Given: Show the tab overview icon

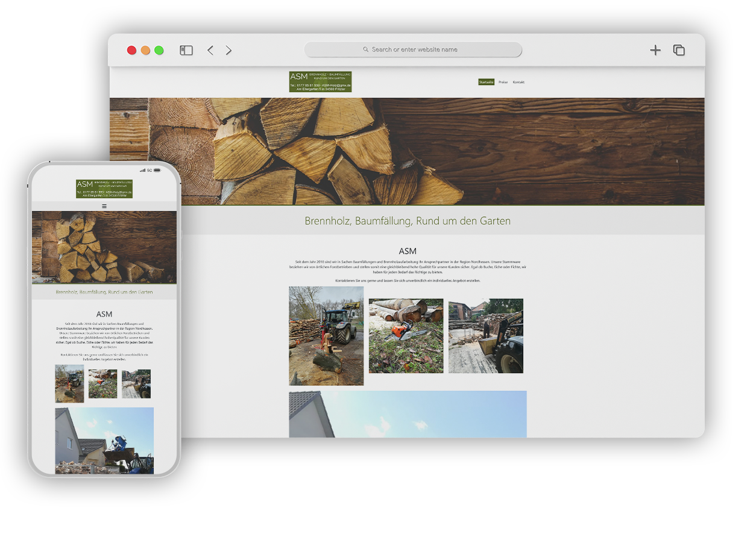Looking at the screenshot, I should 679,51.
